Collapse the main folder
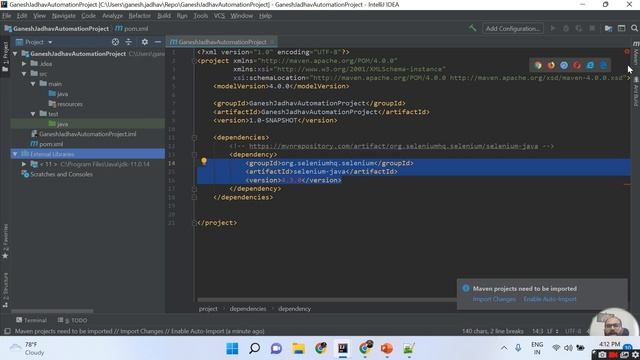640x360 pixels. click(33, 84)
